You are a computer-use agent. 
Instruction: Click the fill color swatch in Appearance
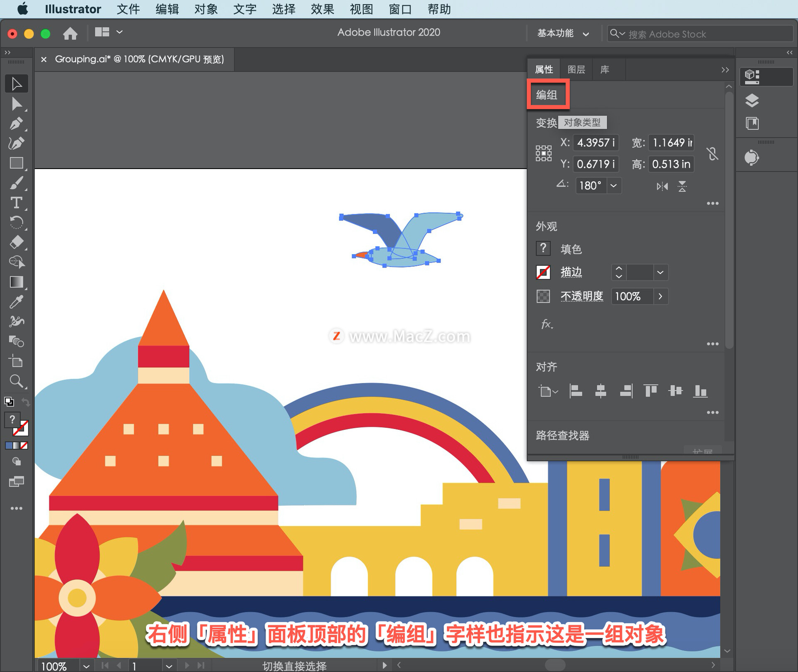coord(543,248)
